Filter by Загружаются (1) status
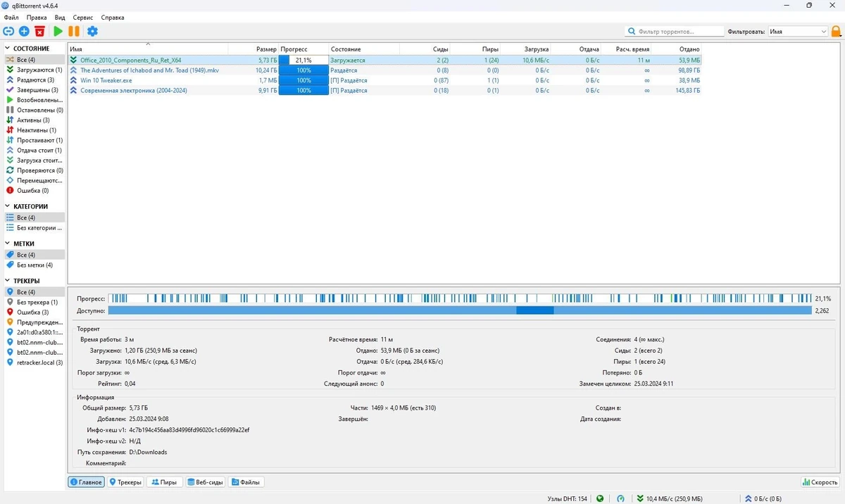The height and width of the screenshot is (504, 845). coord(35,70)
